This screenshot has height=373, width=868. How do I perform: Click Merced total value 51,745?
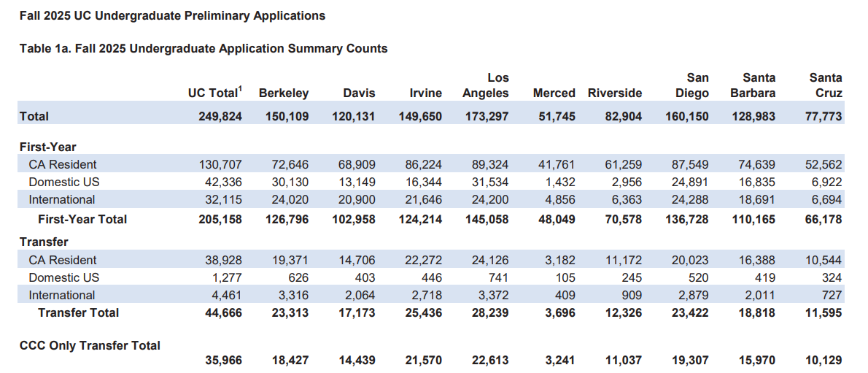(557, 116)
